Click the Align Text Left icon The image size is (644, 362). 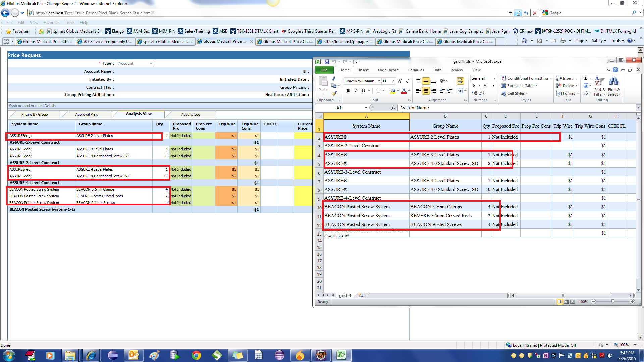tap(418, 91)
